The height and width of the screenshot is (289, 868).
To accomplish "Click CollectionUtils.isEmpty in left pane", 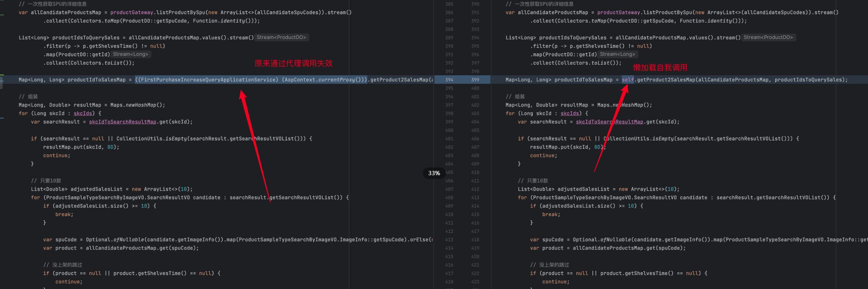I will pyautogui.click(x=151, y=139).
